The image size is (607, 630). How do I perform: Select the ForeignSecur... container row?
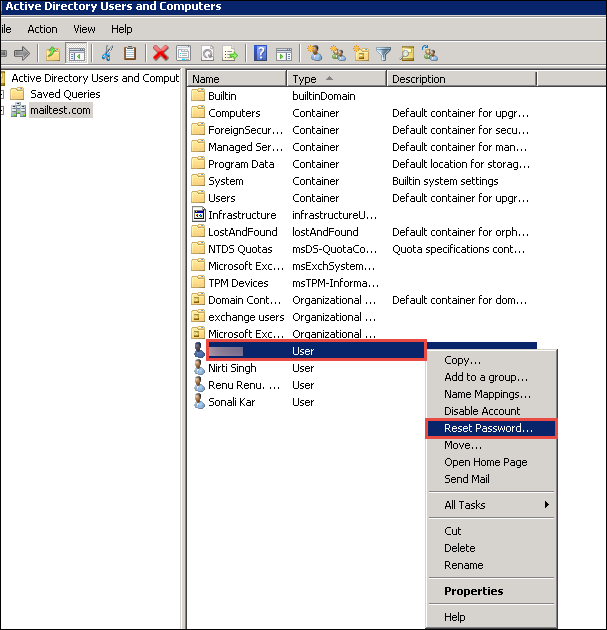point(362,130)
